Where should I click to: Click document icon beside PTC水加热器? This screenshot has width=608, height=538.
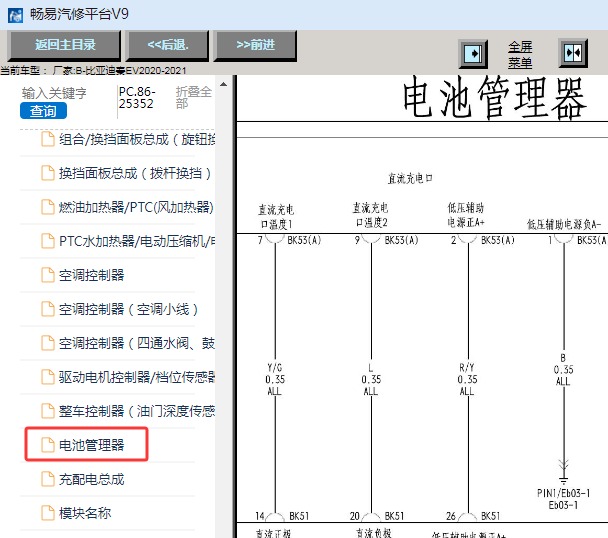48,241
